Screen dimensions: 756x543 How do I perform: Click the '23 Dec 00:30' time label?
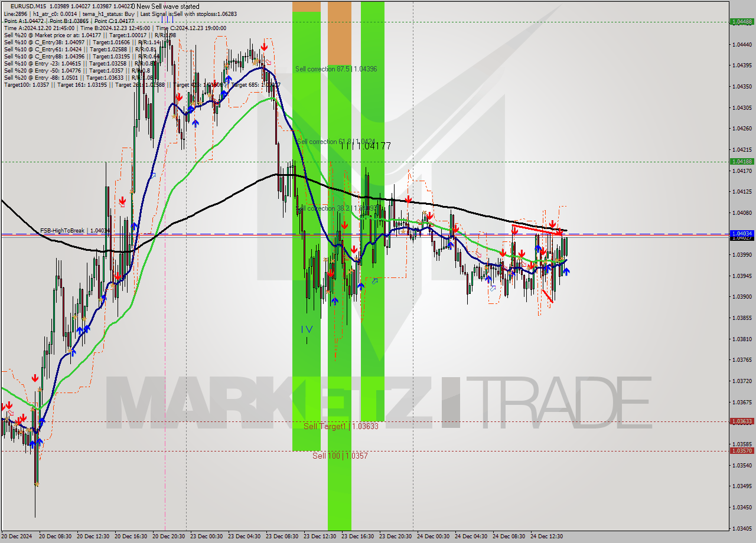click(207, 537)
